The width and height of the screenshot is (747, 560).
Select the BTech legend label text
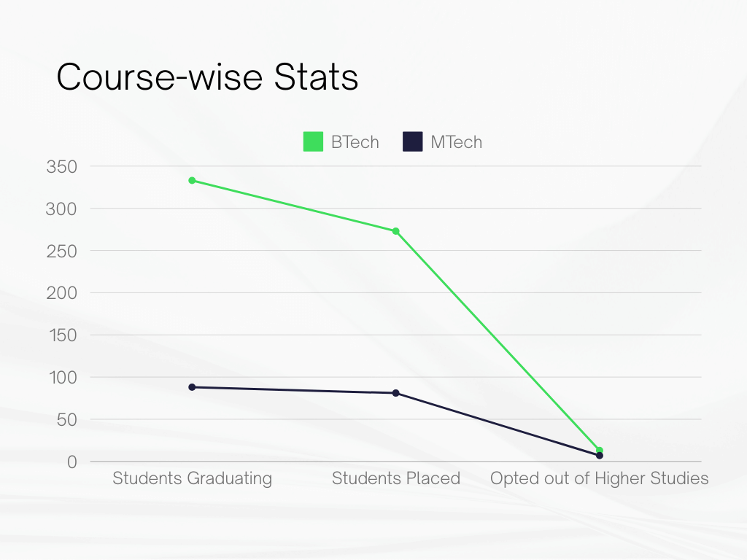[x=355, y=142]
